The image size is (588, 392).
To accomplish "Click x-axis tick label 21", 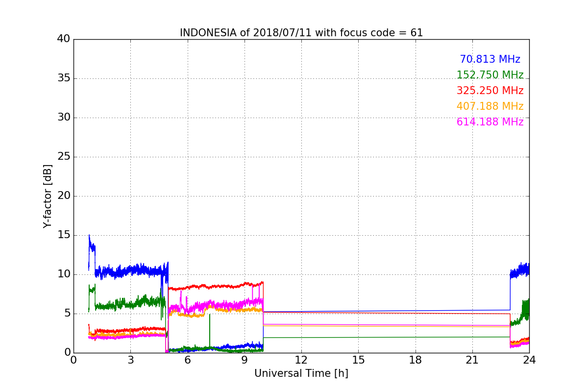I will (472, 360).
